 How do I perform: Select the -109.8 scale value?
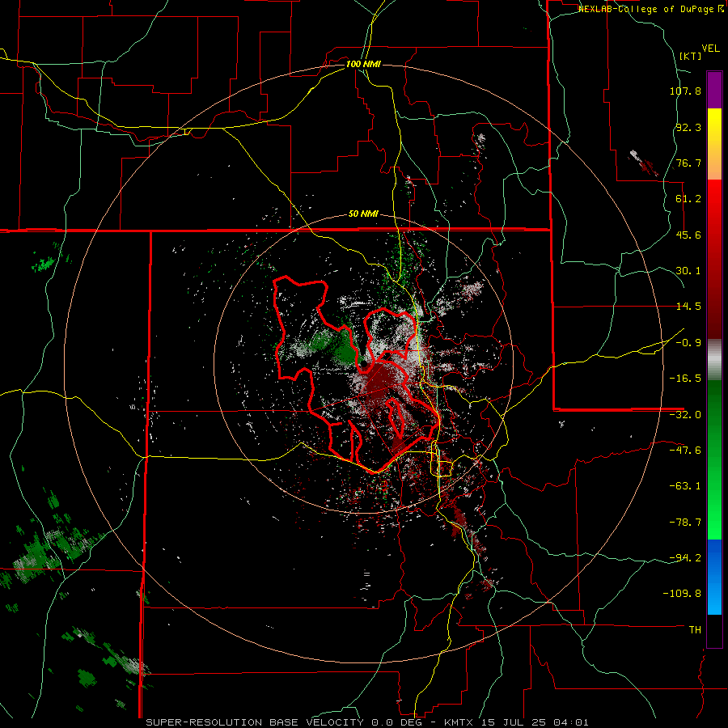tap(682, 594)
